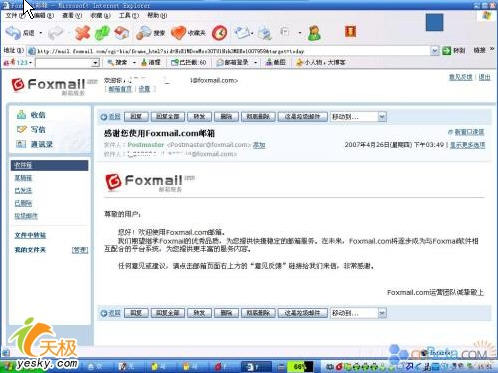Click the top 回复全部 button

click(168, 117)
